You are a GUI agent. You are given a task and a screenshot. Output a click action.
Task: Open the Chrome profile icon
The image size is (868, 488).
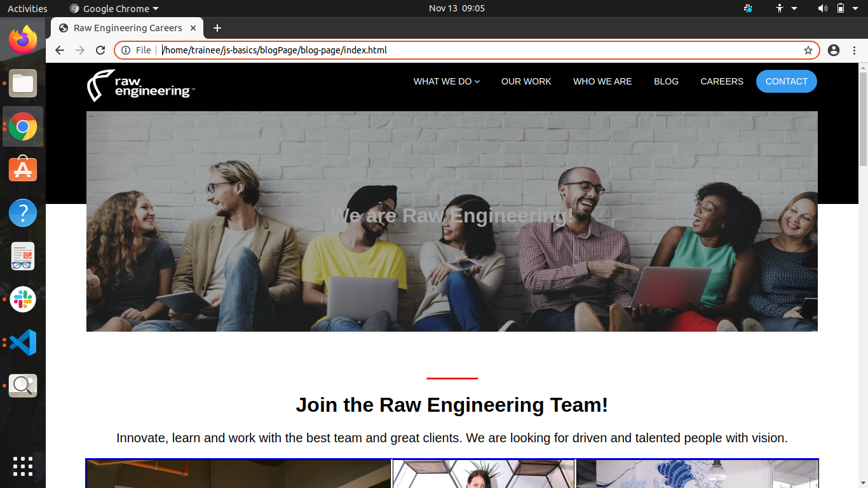tap(834, 50)
